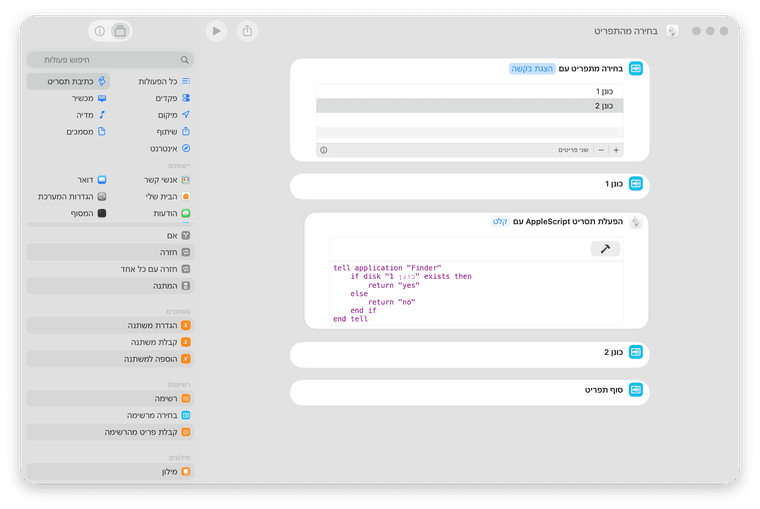This screenshot has width=760, height=509.
Task: Click the hammer compile button for AppleScript
Action: pyautogui.click(x=605, y=249)
